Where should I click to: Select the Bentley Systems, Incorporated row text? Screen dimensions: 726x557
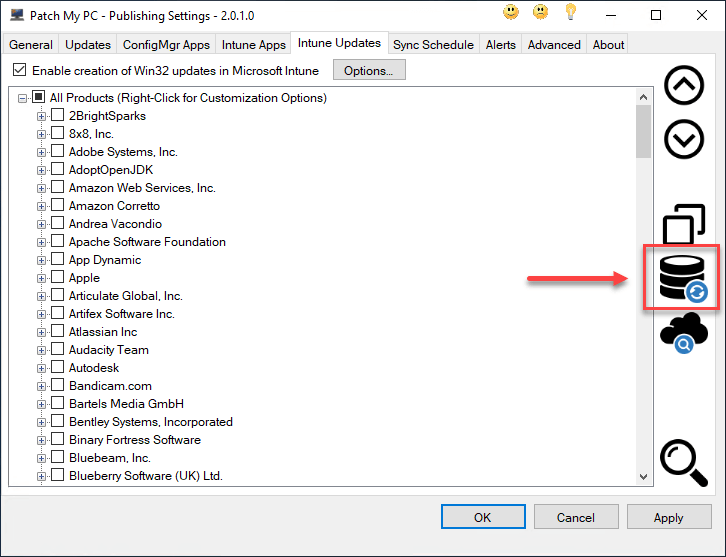tap(151, 422)
